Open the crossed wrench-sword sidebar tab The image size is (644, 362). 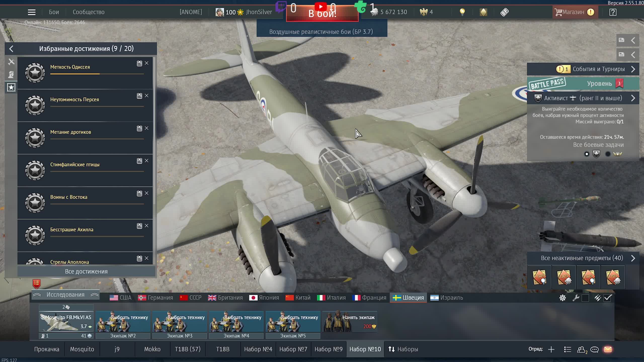point(11,62)
